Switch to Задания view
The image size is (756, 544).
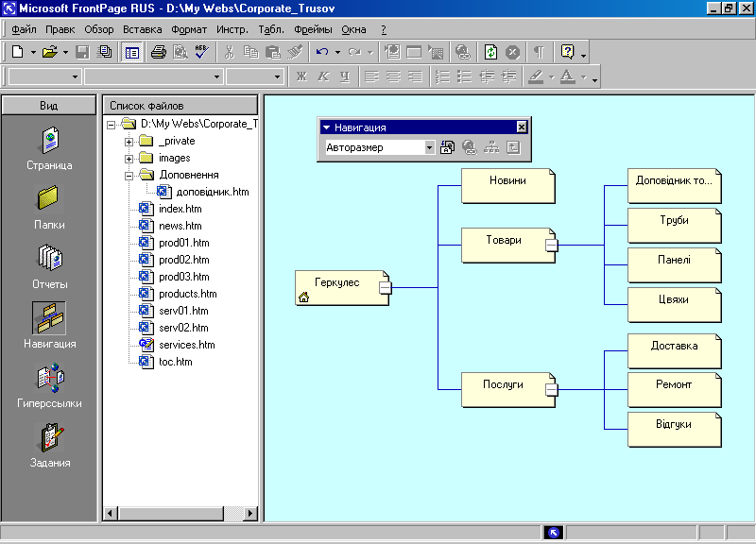pyautogui.click(x=50, y=445)
